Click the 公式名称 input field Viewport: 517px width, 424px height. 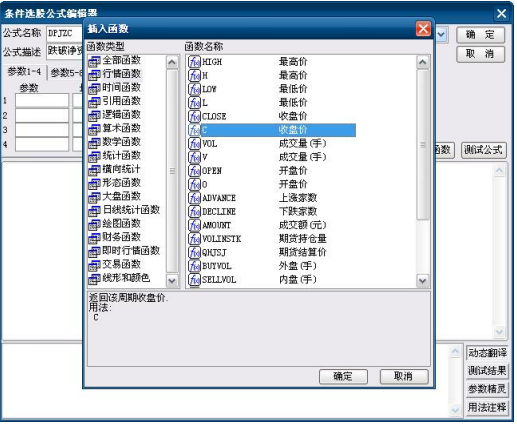65,34
